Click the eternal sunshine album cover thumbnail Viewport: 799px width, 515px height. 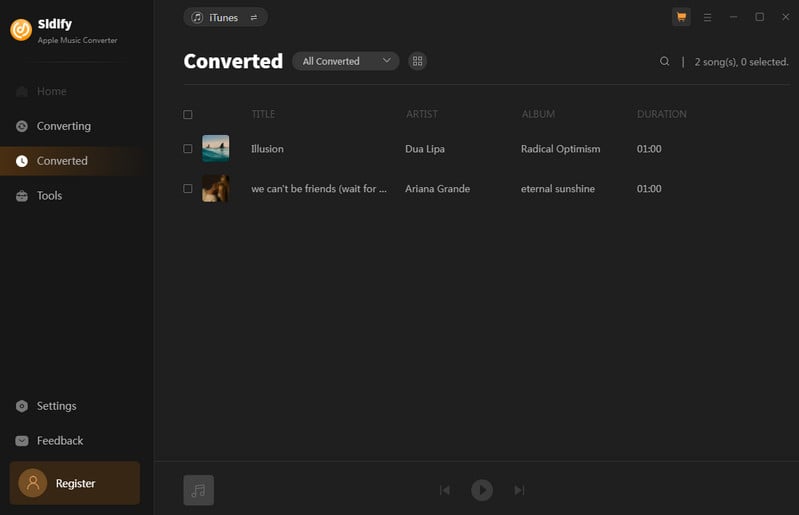[216, 188]
